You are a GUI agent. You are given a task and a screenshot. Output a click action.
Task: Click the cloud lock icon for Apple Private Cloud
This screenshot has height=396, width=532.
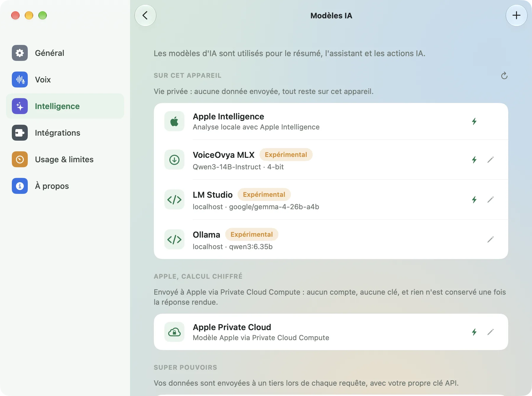(174, 332)
